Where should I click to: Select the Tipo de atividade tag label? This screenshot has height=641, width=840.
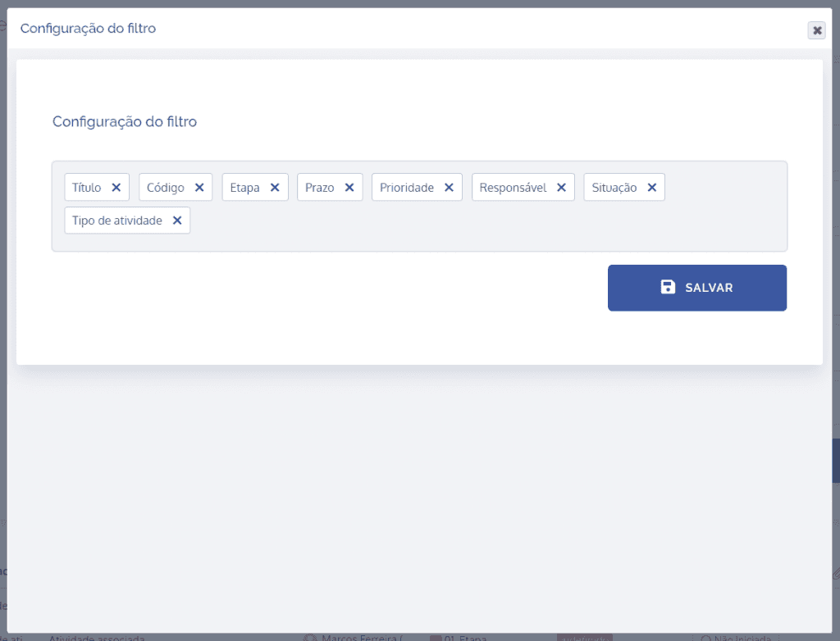116,220
